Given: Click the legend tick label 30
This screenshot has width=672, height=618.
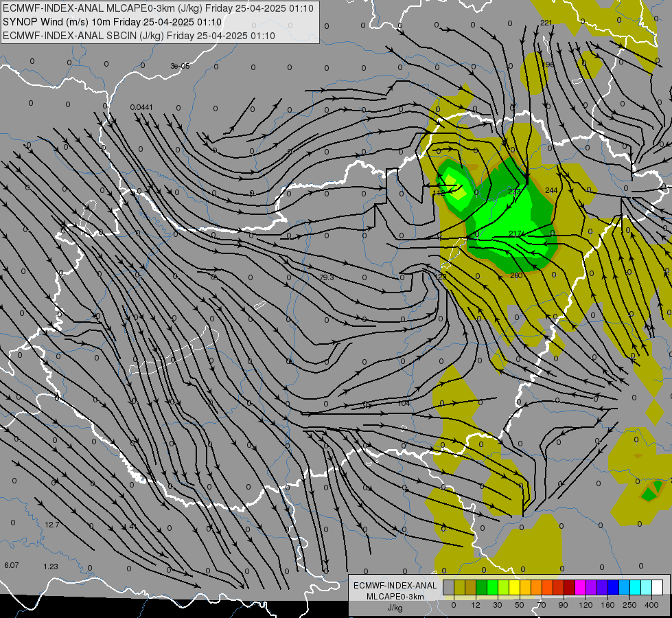Looking at the screenshot, I should coord(498,605).
